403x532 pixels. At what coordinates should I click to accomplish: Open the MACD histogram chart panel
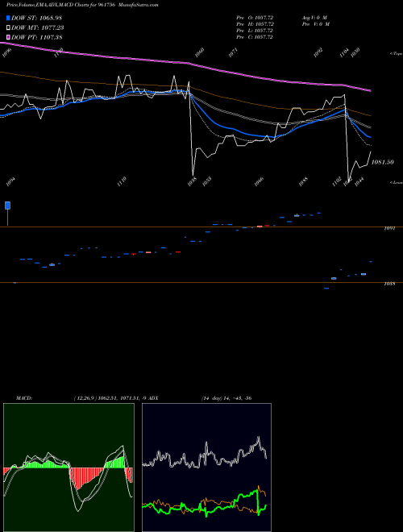69,468
